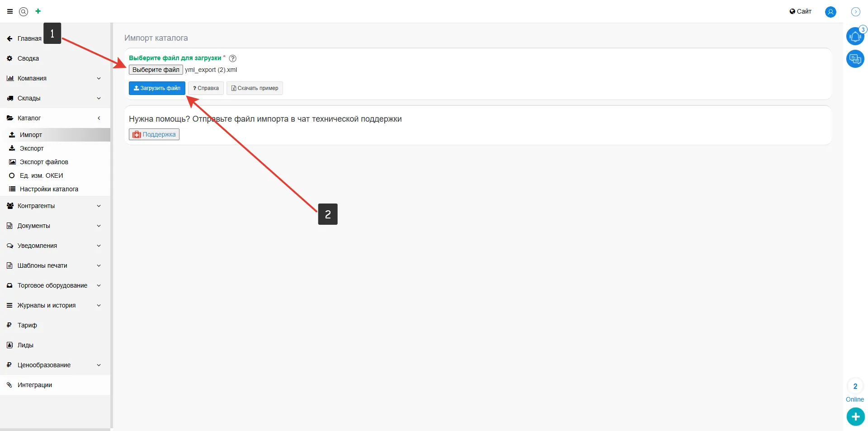The height and width of the screenshot is (431, 868).
Task: Click the circled arrow icon at top right
Action: (x=855, y=12)
